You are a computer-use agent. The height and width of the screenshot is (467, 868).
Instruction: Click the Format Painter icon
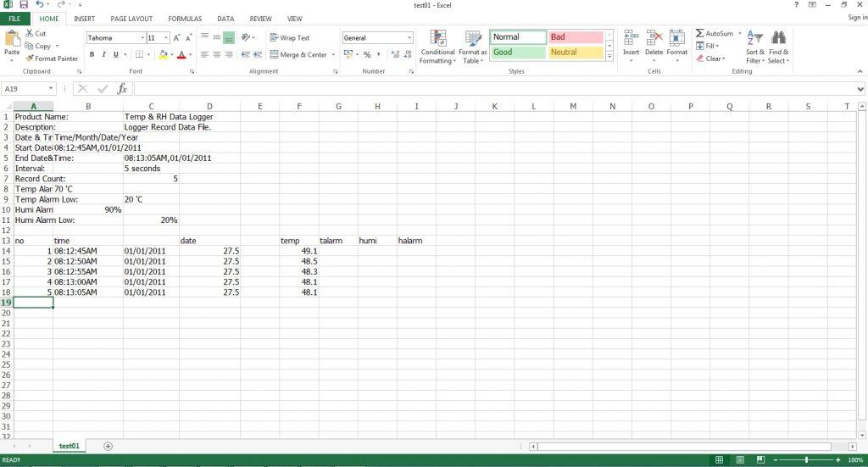[x=29, y=58]
